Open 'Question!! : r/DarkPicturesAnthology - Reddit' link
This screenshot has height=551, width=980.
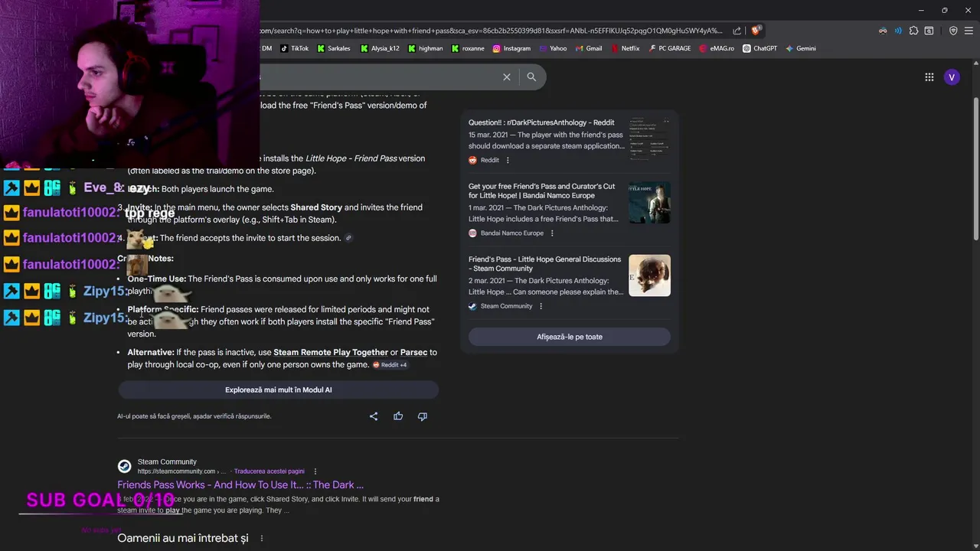[541, 122]
